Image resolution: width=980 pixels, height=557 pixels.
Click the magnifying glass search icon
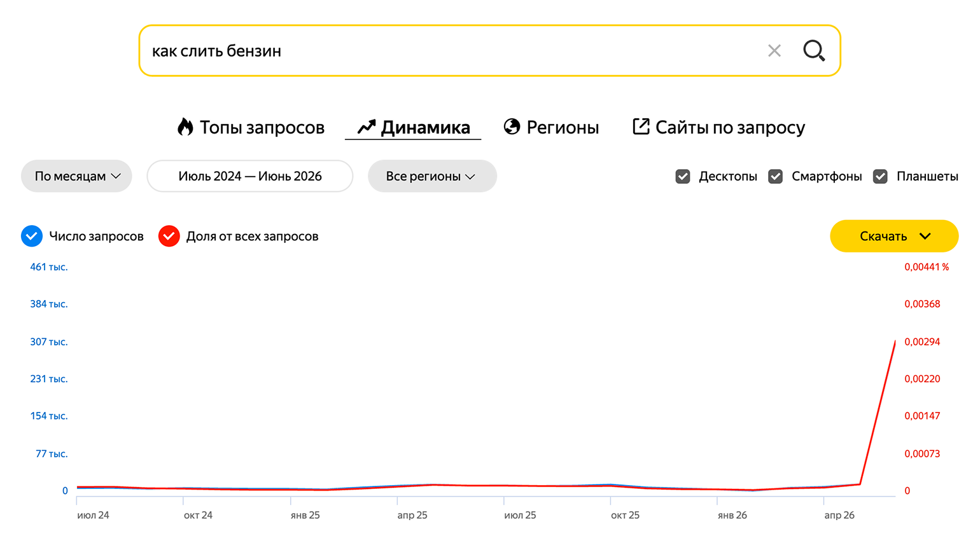814,51
